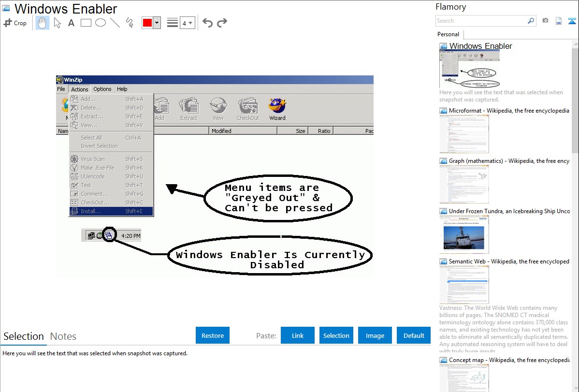
Task: Open the Semantic Web thumbnail
Action: (464, 285)
